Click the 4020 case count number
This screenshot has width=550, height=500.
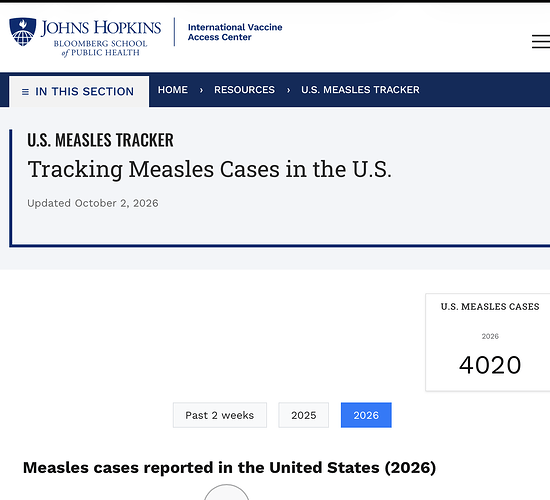[x=490, y=365]
